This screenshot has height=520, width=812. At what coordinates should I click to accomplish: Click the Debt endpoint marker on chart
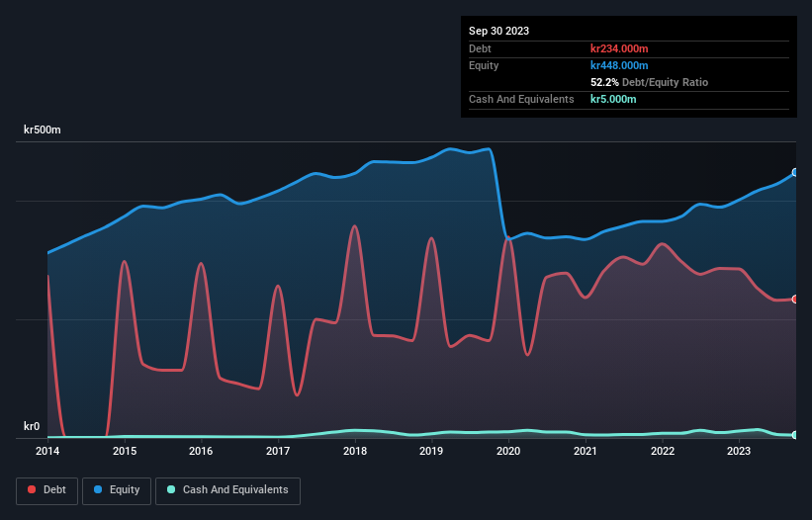pos(795,300)
